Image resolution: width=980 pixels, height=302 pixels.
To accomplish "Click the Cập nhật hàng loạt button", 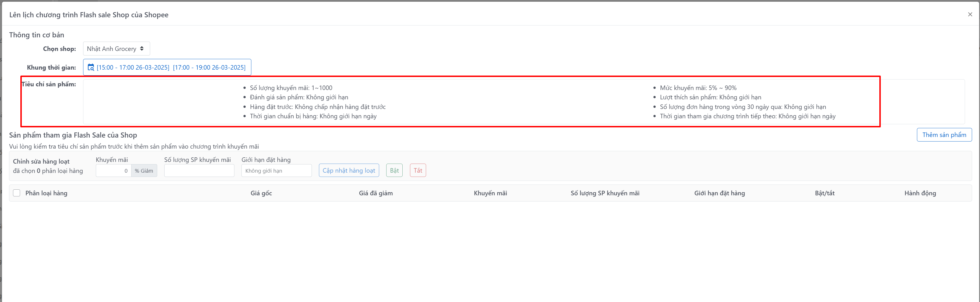I will (348, 171).
